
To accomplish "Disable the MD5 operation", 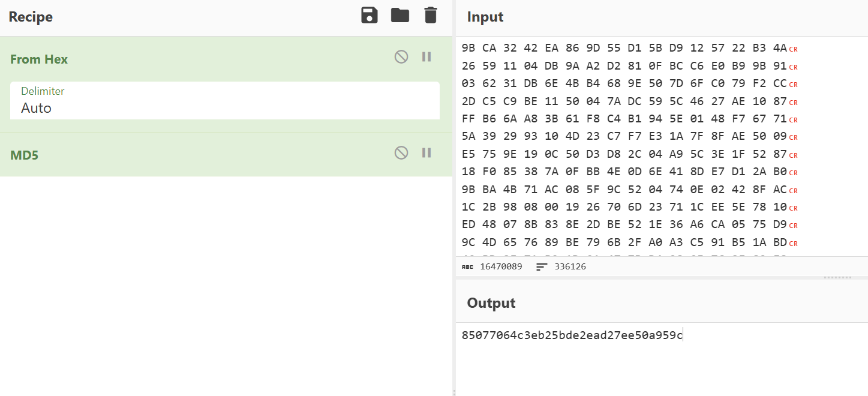I will tap(401, 153).
